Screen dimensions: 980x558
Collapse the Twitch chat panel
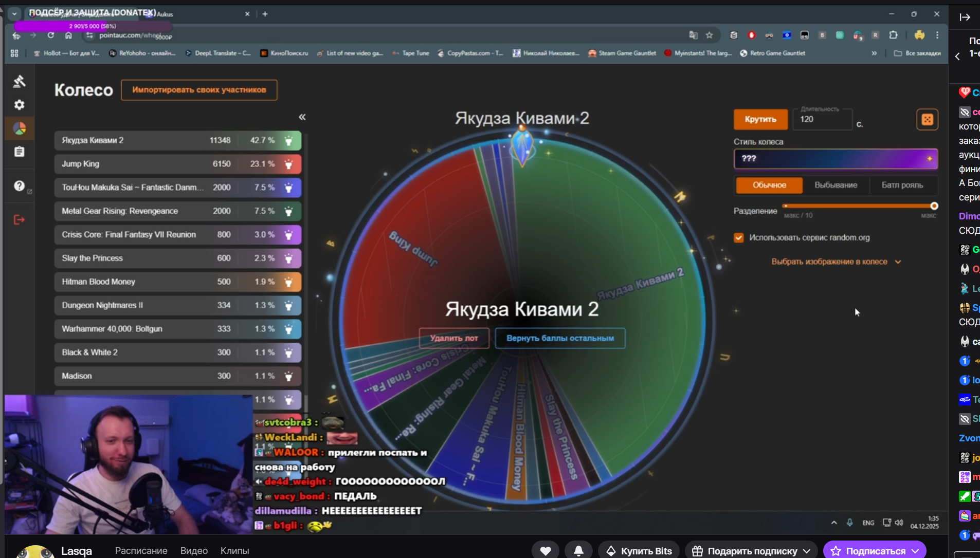(965, 17)
